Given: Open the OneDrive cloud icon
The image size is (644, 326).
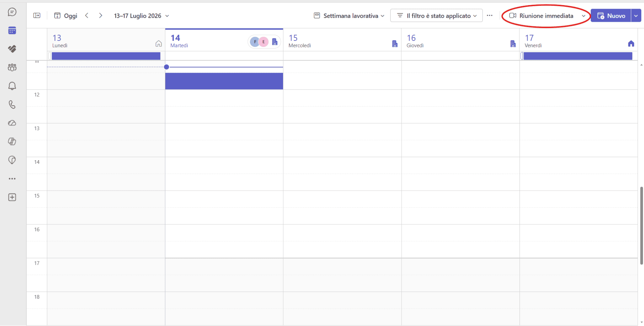Looking at the screenshot, I should [x=12, y=123].
